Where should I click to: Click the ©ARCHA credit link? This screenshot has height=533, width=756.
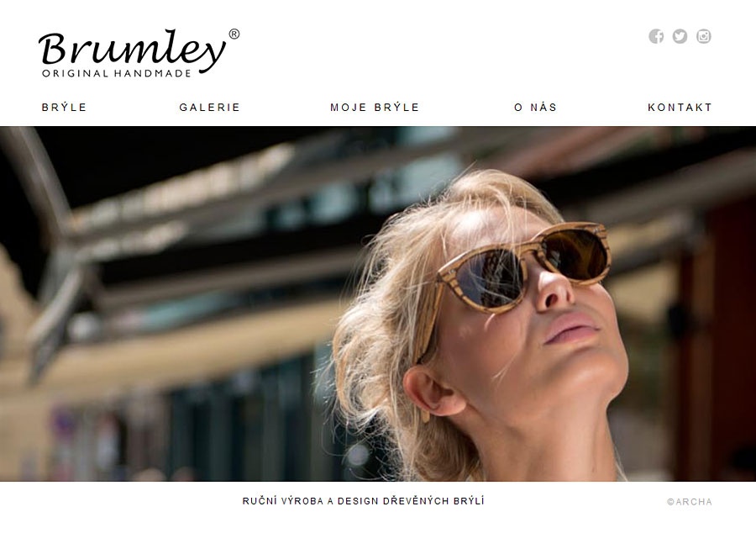pos(690,502)
